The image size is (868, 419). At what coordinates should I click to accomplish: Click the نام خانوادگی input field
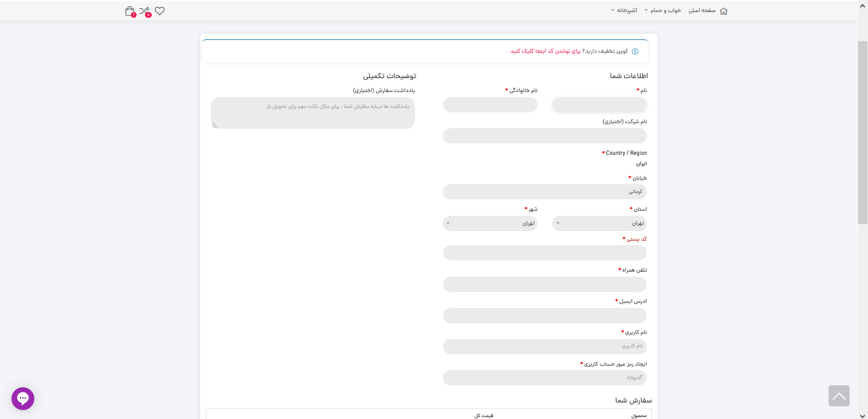pyautogui.click(x=490, y=105)
